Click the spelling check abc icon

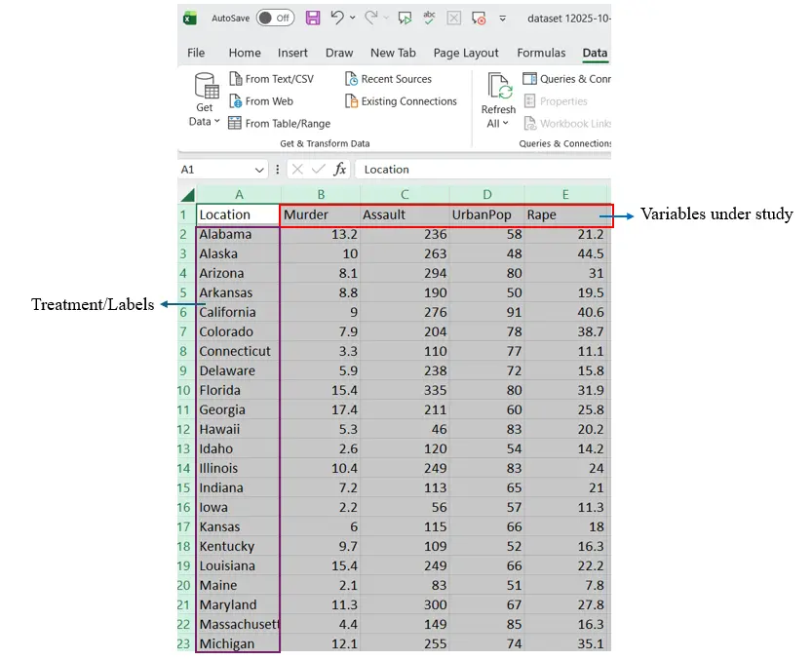click(429, 18)
